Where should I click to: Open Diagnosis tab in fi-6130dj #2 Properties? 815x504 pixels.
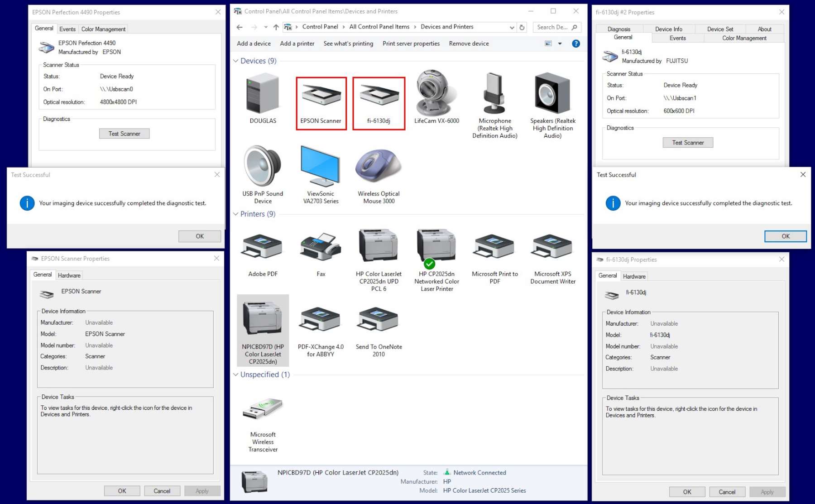click(618, 29)
